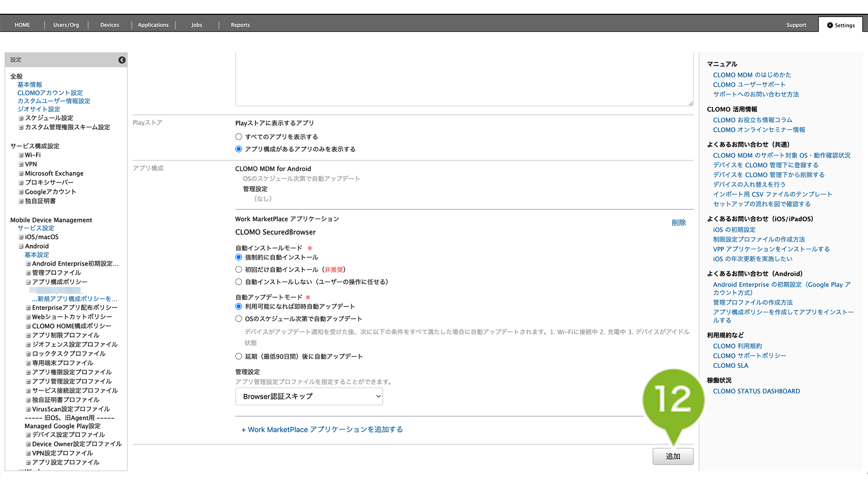868x488 pixels.
Task: Select 延期（最低90日間）後に自動アップデート
Action: pos(239,356)
